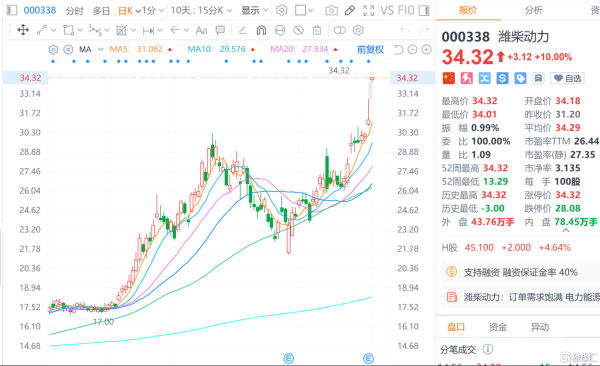Viewport: 600px width, 366px height.
Task: Click the pencil drawing icon
Action: [350, 10]
